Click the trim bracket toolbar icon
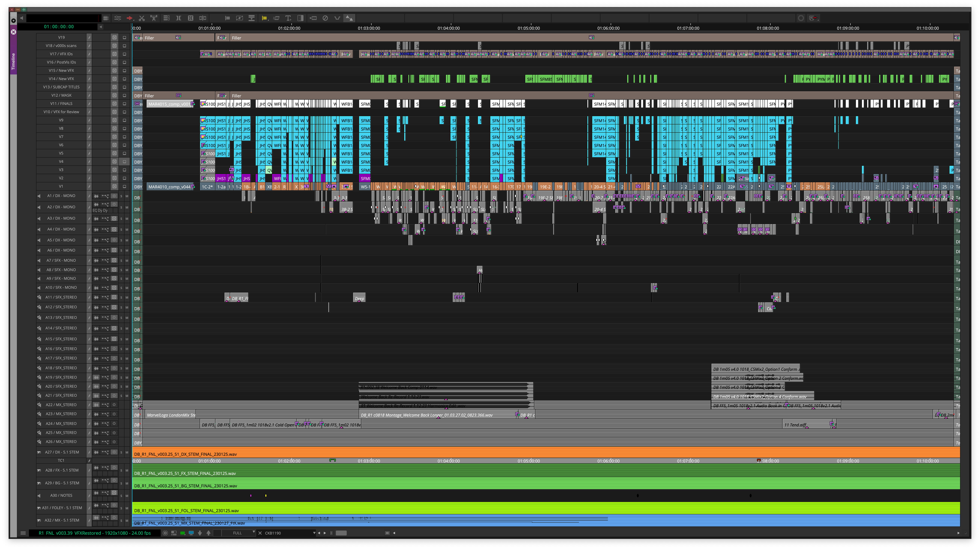Screen dimensions: 980x549 tap(178, 18)
